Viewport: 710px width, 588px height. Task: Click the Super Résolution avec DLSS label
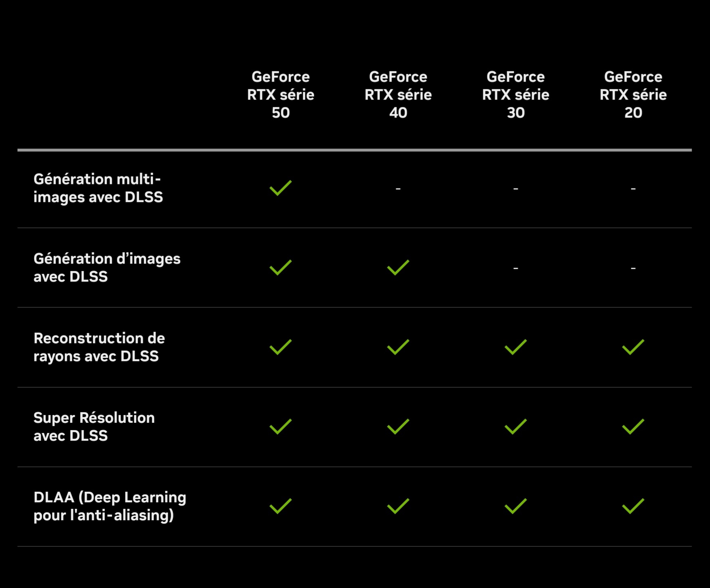(94, 427)
